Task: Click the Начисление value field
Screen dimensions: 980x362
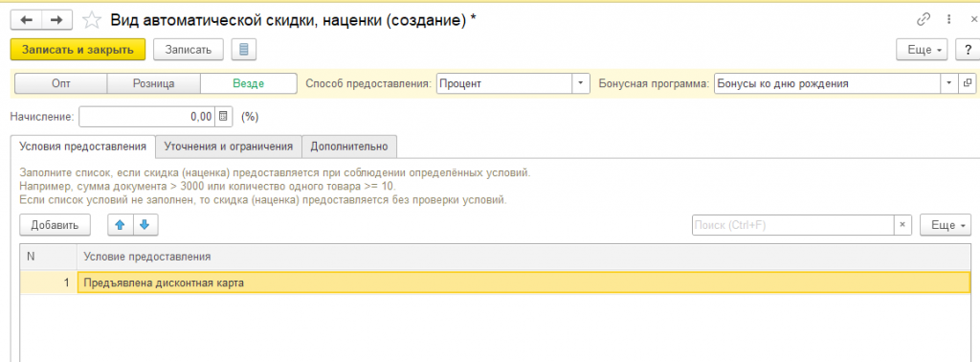Action: (146, 116)
